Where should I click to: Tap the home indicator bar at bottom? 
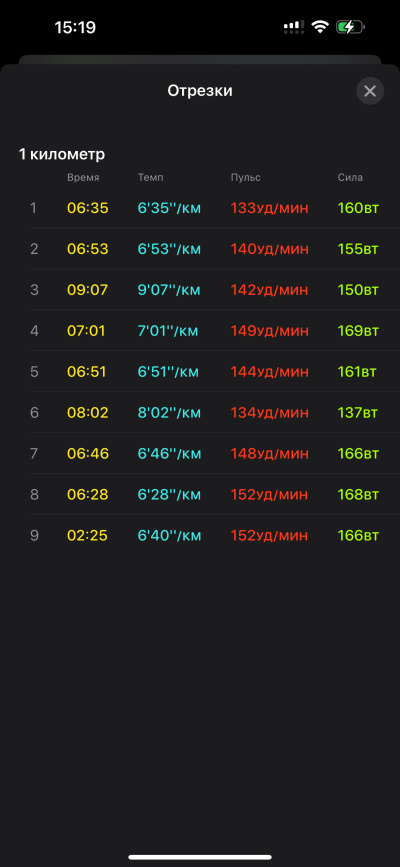pyautogui.click(x=200, y=857)
